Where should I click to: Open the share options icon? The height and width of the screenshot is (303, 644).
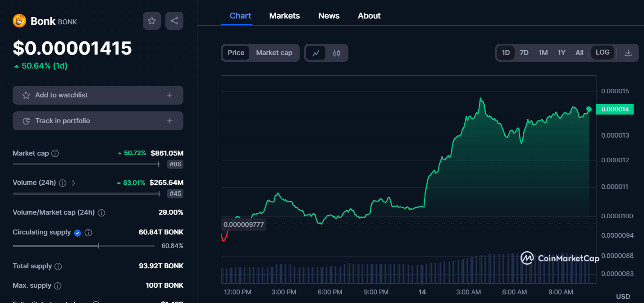coord(174,21)
